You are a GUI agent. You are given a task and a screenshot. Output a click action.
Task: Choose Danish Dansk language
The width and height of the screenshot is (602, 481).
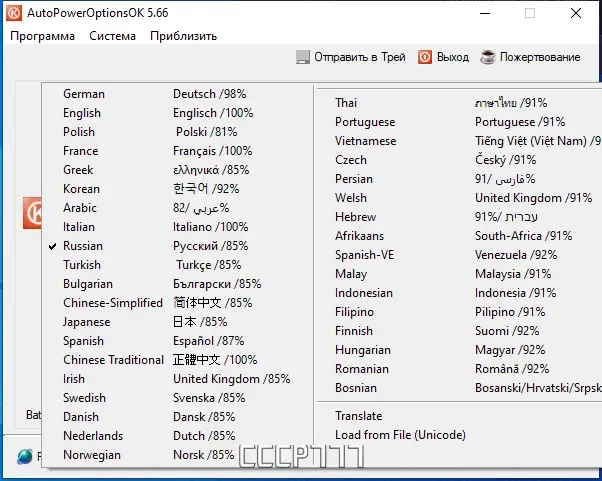tap(178, 417)
